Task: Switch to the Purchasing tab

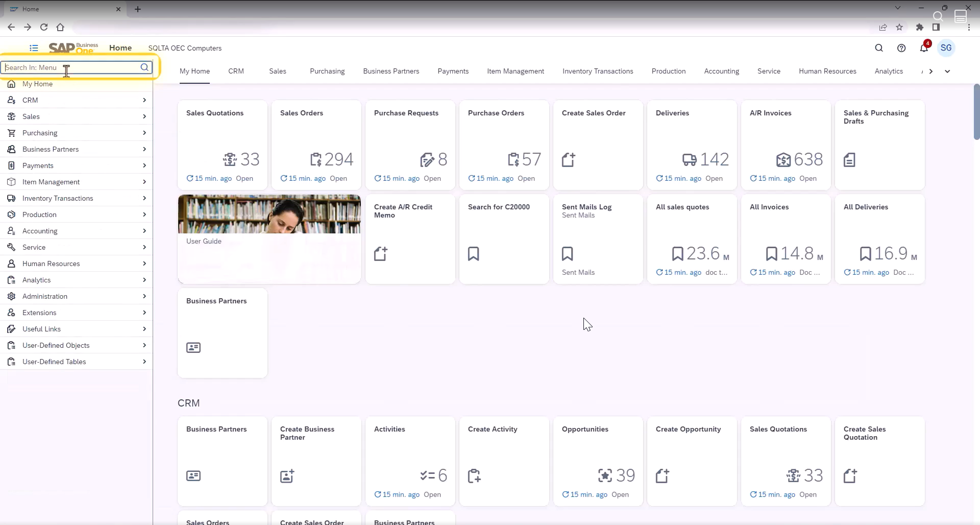Action: [x=327, y=71]
